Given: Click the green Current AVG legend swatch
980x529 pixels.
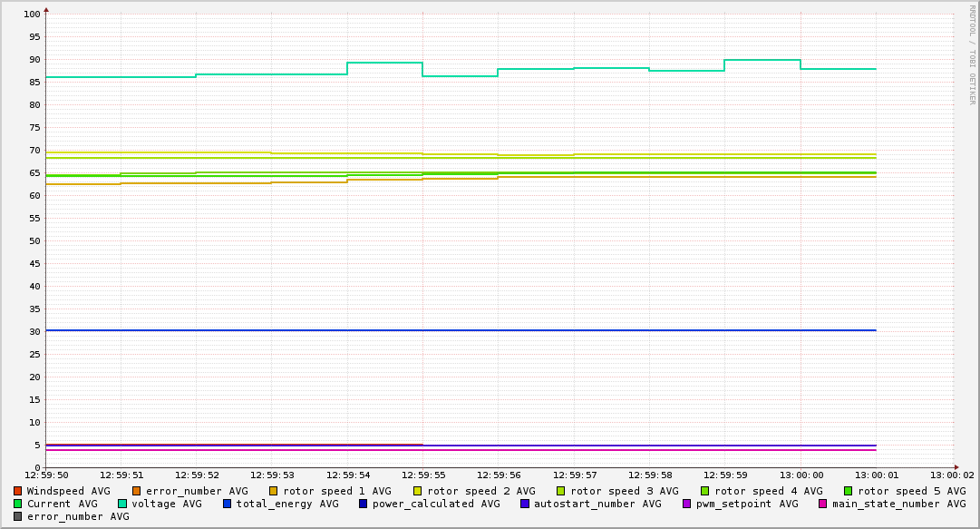Looking at the screenshot, I should click(x=18, y=504).
